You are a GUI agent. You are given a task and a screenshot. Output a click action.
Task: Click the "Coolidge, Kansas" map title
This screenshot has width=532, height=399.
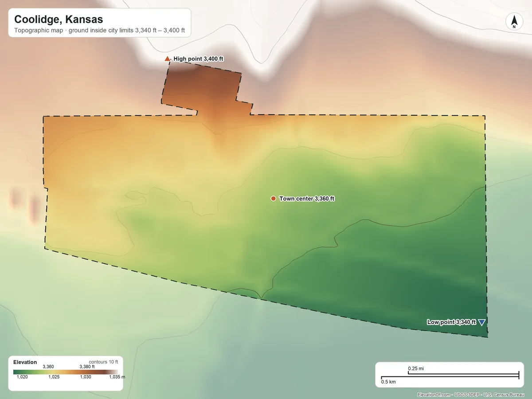point(59,20)
